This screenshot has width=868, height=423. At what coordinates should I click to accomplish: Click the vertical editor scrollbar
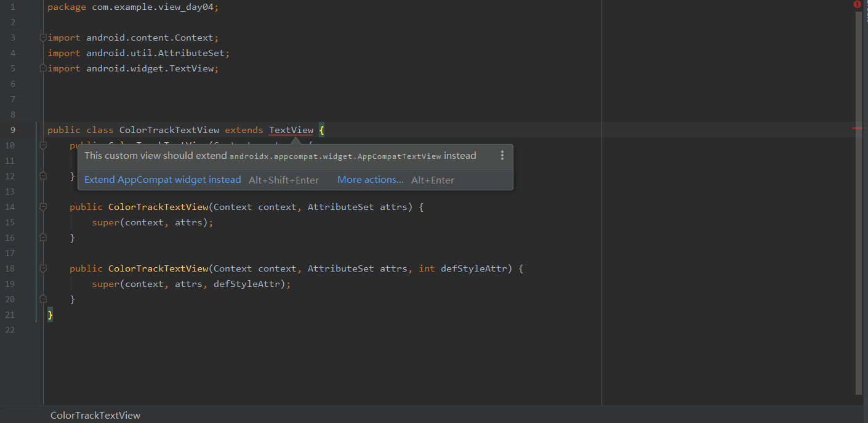(x=859, y=202)
